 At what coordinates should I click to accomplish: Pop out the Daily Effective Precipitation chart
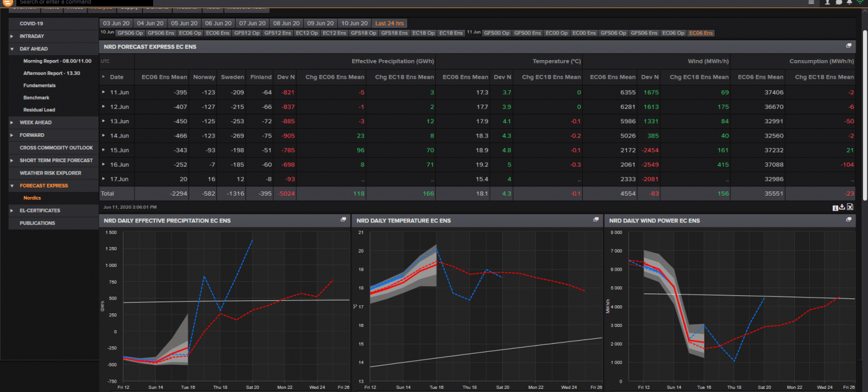pyautogui.click(x=343, y=220)
